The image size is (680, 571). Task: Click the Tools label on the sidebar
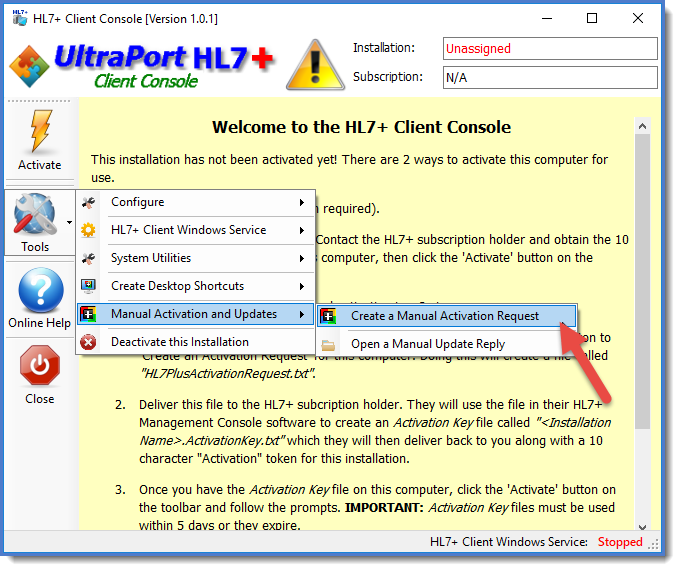point(35,247)
